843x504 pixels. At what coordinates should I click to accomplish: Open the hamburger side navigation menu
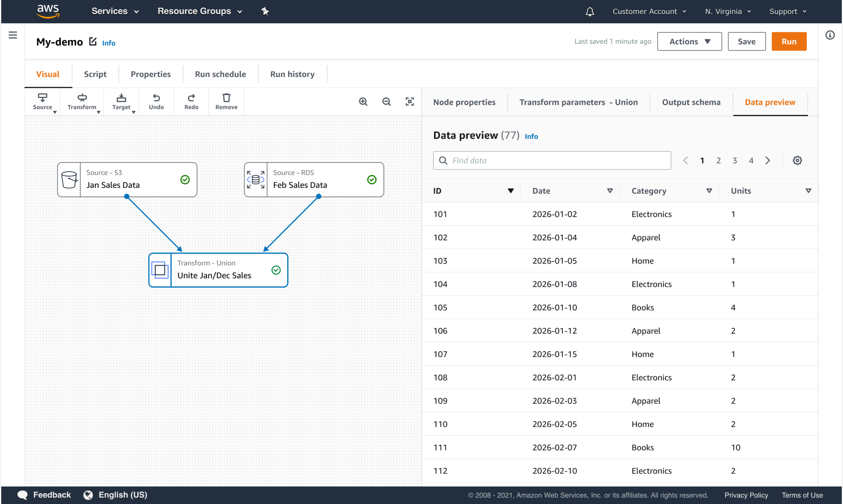tap(13, 35)
